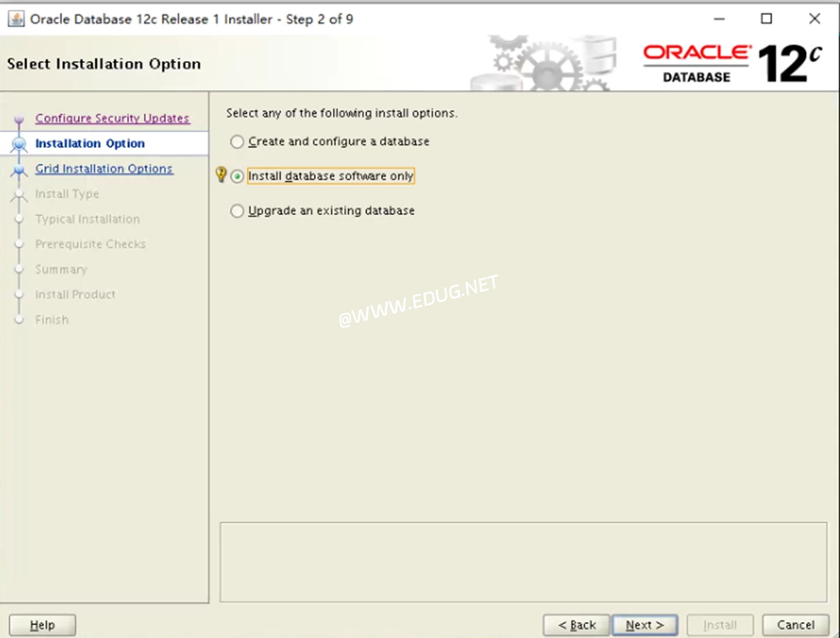Viewport: 840px width, 638px height.
Task: Click the Summary step label
Action: point(61,269)
